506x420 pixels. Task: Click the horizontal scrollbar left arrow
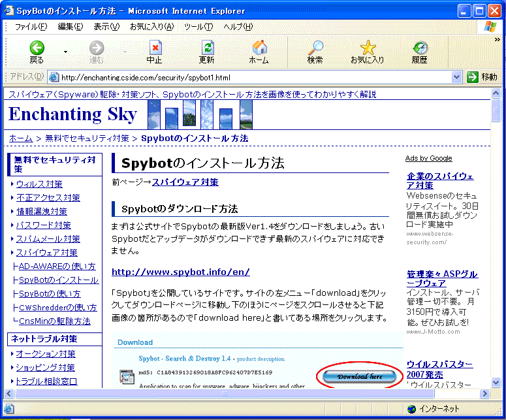point(8,393)
